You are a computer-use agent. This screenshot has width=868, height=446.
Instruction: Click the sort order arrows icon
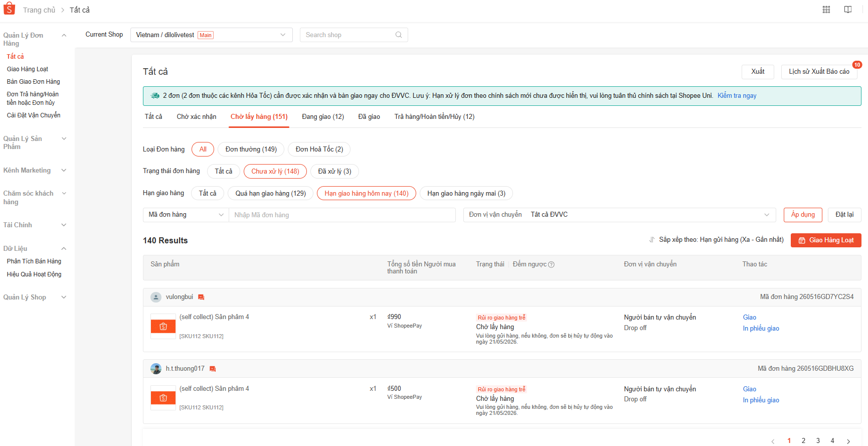(x=652, y=240)
